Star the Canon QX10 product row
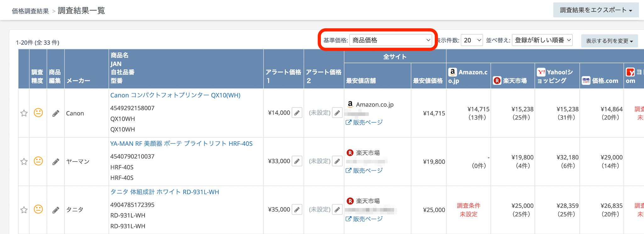644x234 pixels. (x=24, y=113)
